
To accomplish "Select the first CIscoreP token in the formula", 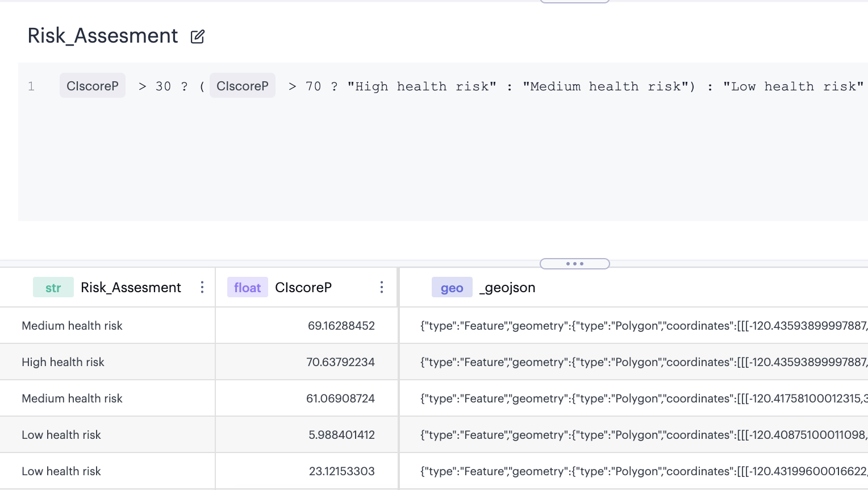I will (x=93, y=86).
